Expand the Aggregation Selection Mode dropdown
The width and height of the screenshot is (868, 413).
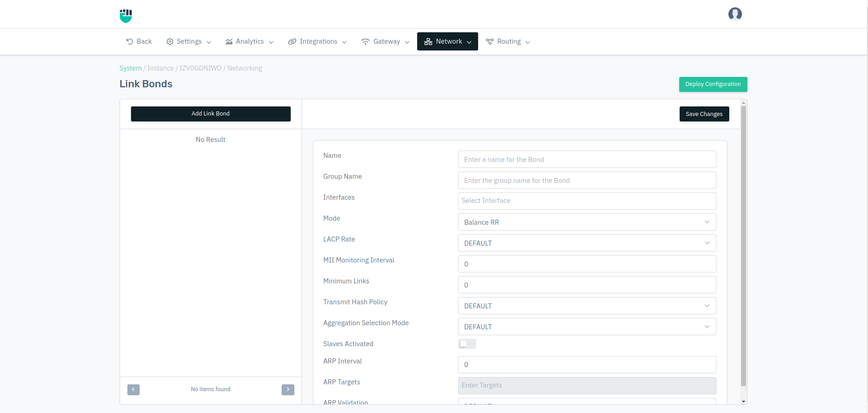click(x=586, y=327)
